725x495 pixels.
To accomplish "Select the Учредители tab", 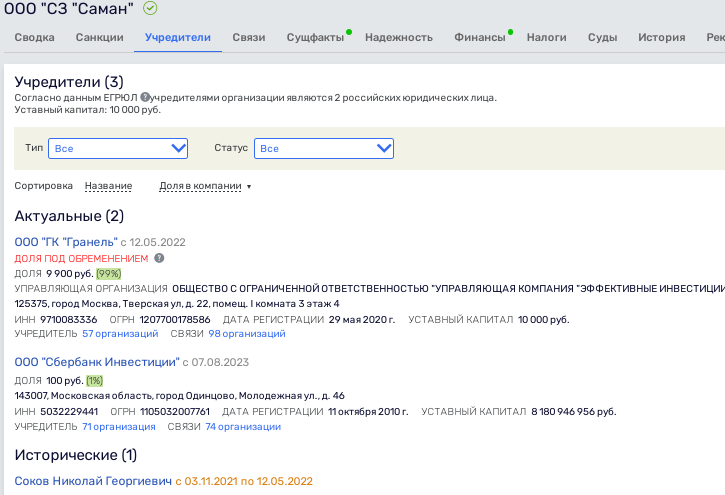I will coord(178,37).
